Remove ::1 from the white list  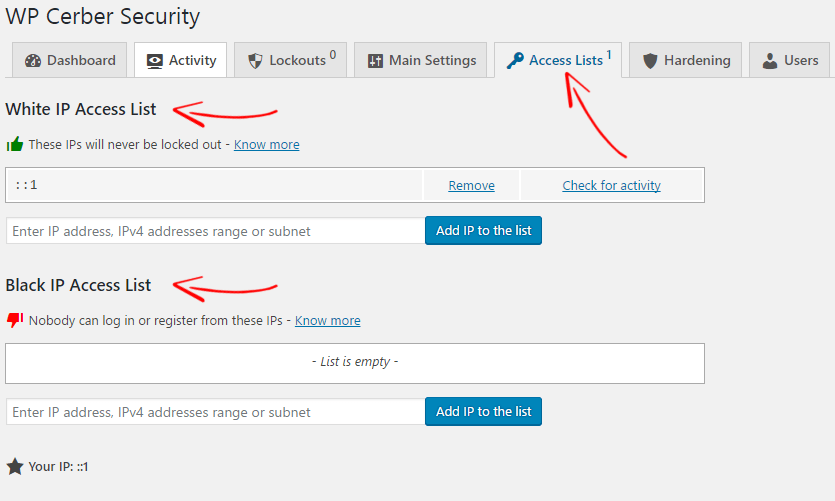tap(471, 185)
